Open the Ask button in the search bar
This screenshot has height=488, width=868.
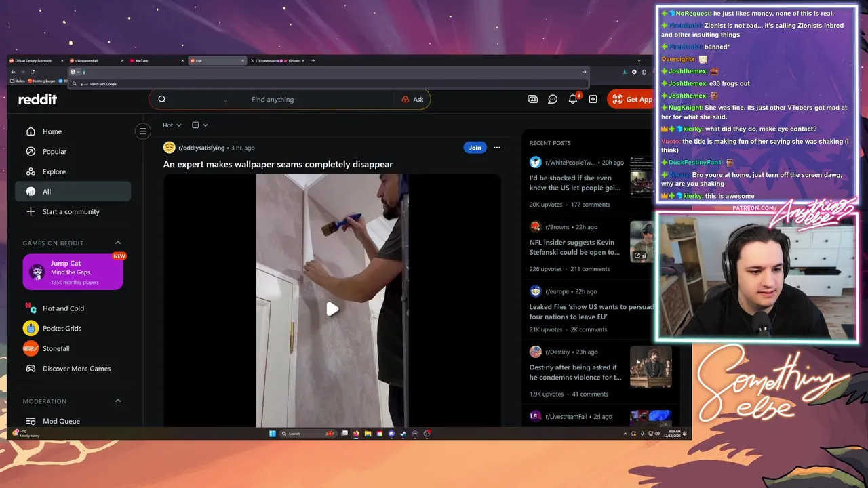(412, 99)
